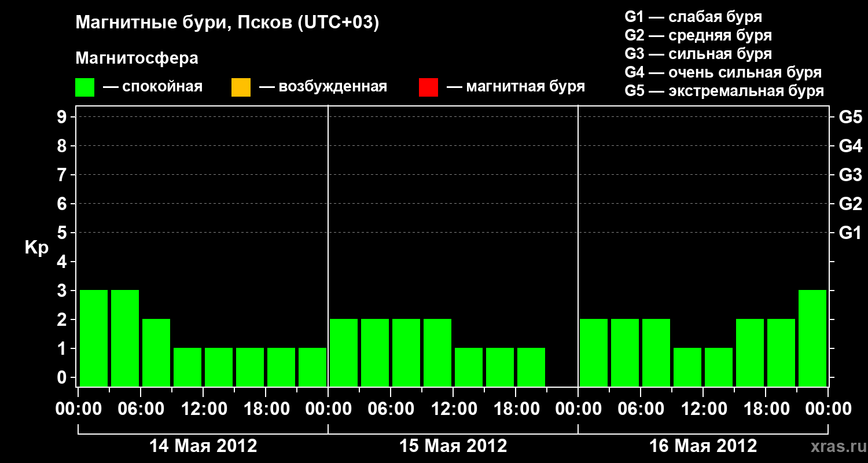Click the '5' value on the Kp axis
Viewport: 868px width, 463px height.
(x=63, y=233)
